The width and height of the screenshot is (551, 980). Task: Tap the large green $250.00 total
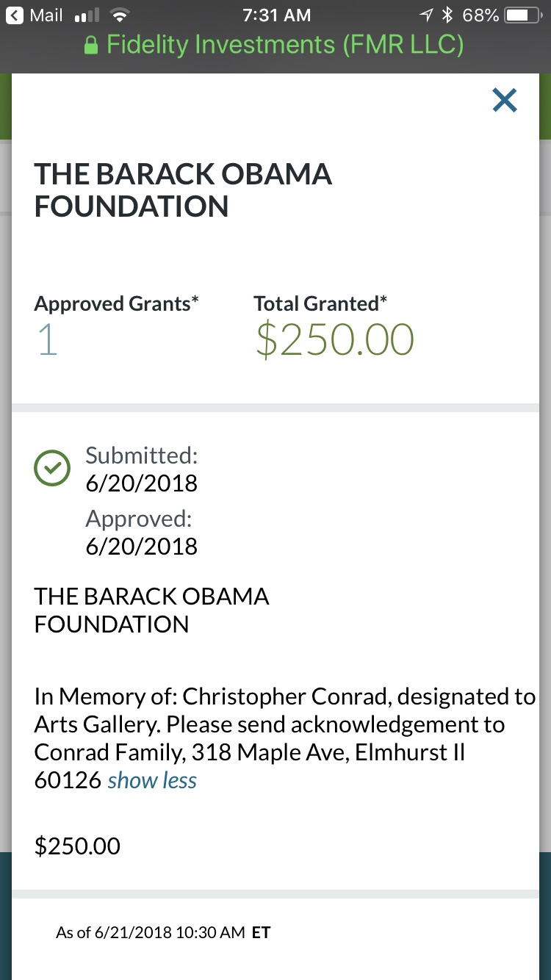pyautogui.click(x=335, y=341)
